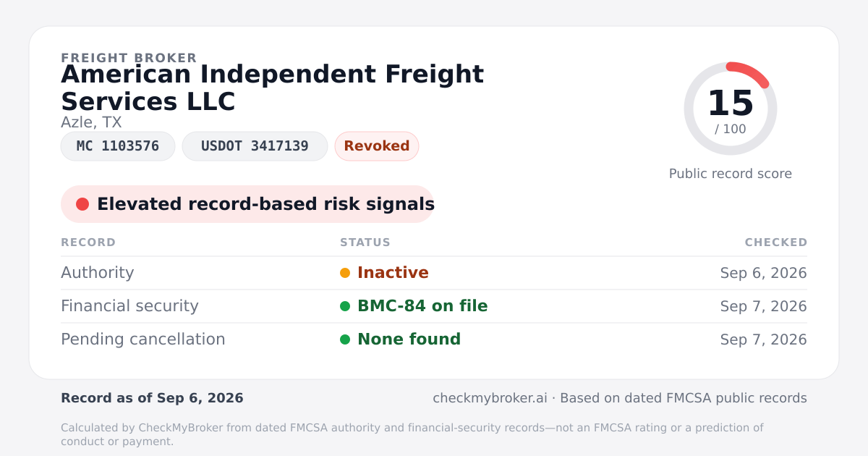The image size is (868, 456).
Task: Click the red risk signal dot
Action: click(82, 204)
